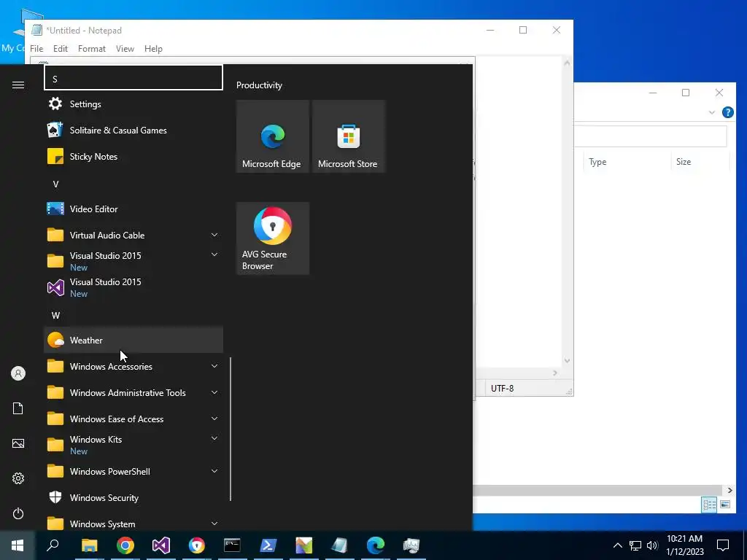Image resolution: width=747 pixels, height=560 pixels.
Task: Open File Explorer from taskbar
Action: click(89, 545)
